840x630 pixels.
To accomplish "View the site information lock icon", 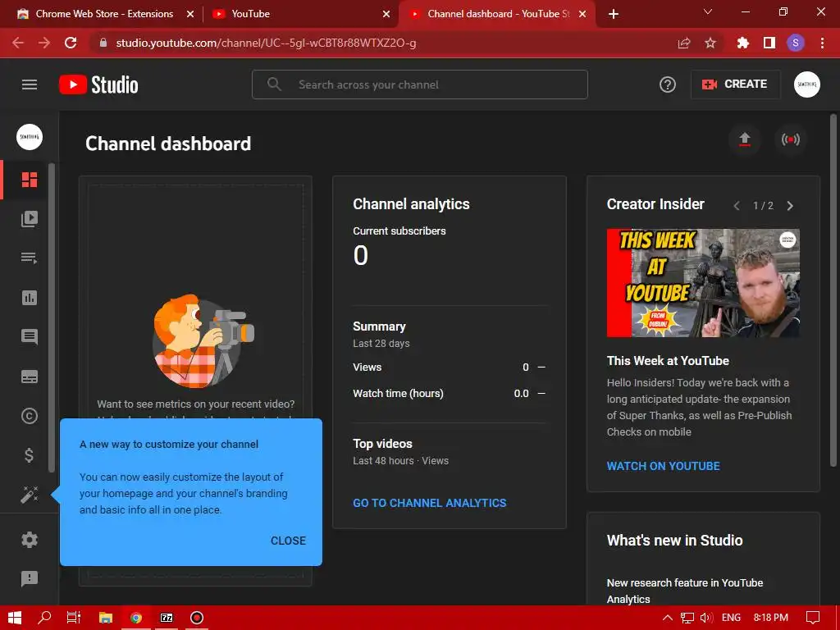I will [103, 43].
